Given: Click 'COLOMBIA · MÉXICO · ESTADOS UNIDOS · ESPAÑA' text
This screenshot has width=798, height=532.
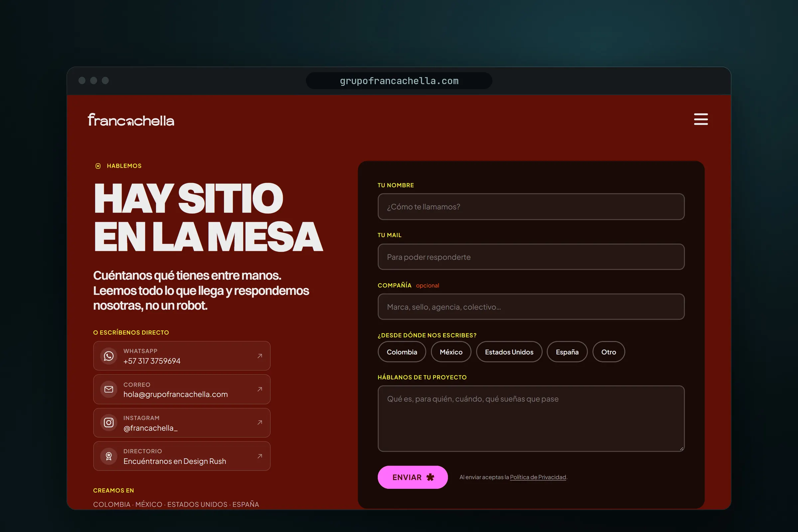Looking at the screenshot, I should tap(176, 504).
